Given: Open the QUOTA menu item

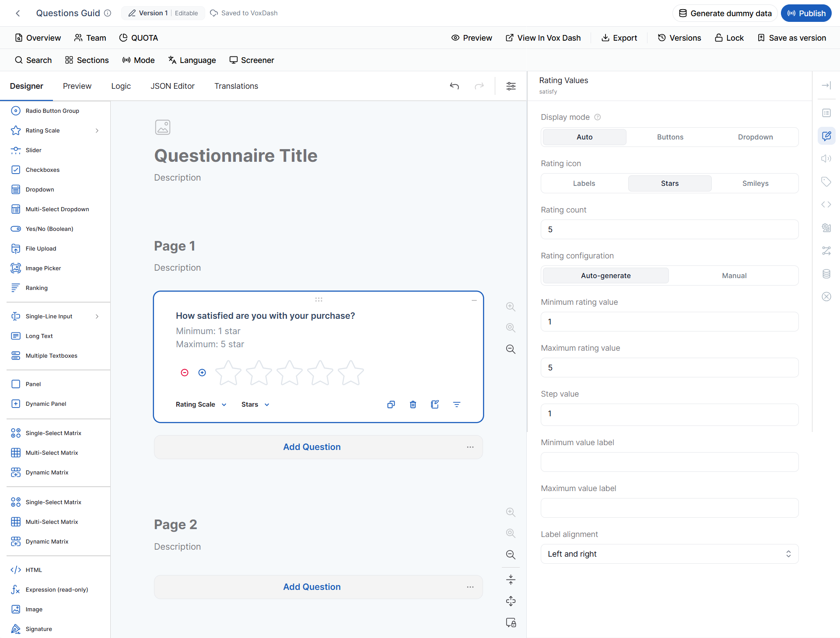Looking at the screenshot, I should point(139,38).
